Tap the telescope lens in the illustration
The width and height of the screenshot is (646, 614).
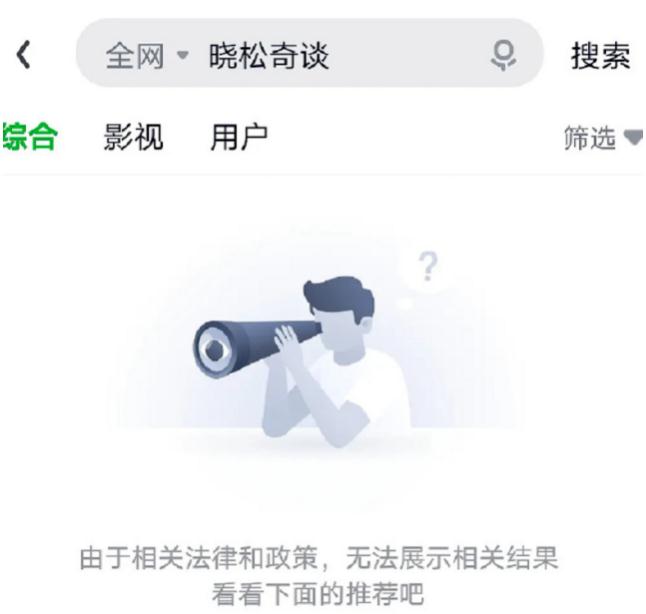coord(213,350)
